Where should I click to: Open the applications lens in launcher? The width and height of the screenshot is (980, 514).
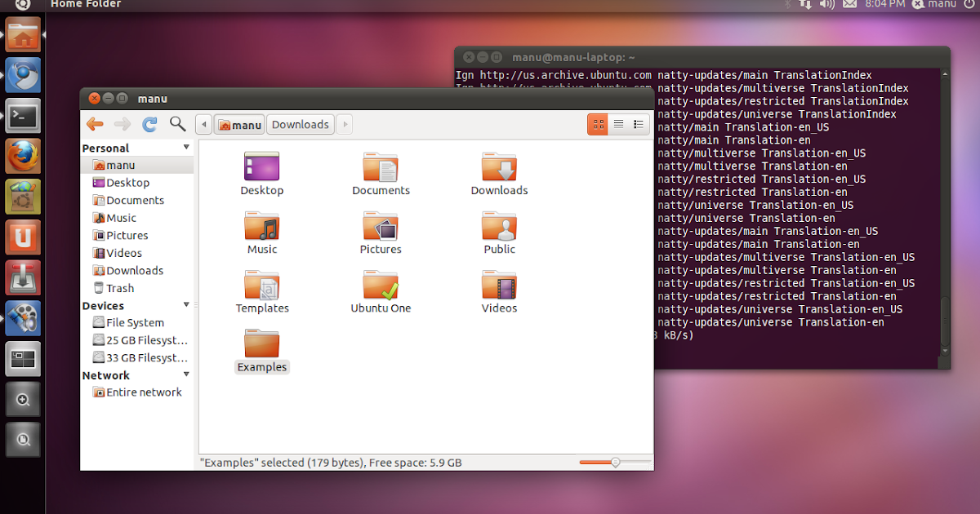click(x=23, y=400)
